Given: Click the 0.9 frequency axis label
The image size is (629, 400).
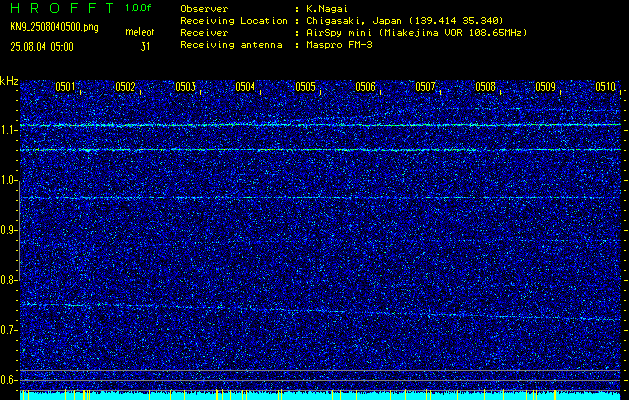Looking at the screenshot, I should (x=8, y=230).
